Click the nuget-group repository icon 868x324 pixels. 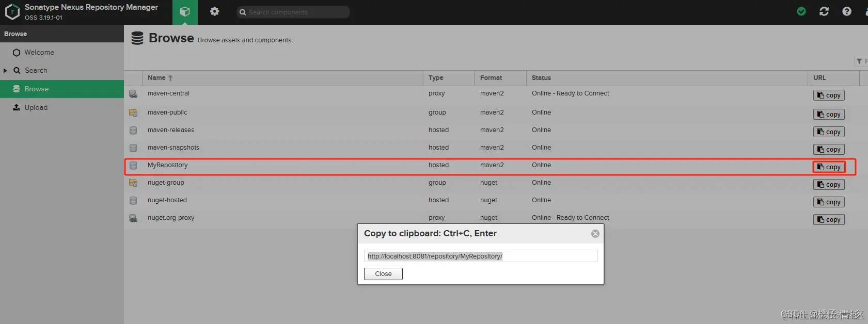pyautogui.click(x=133, y=183)
